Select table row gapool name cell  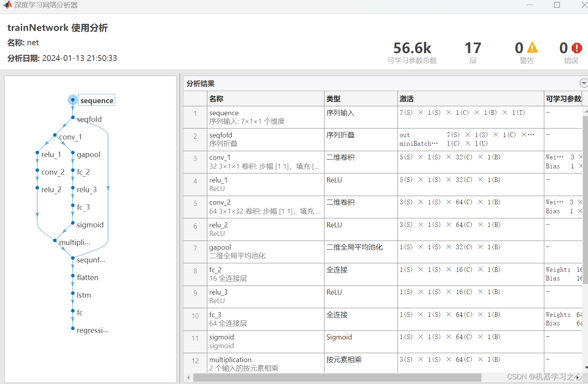265,252
